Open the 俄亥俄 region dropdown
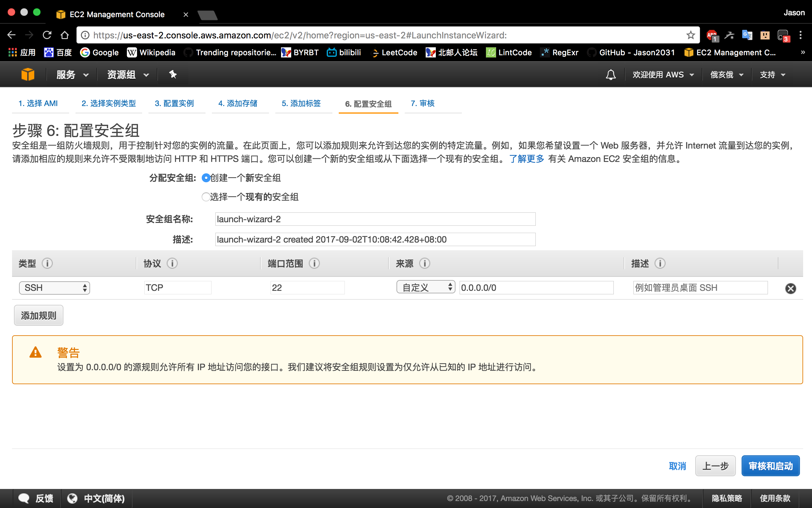Screen dimensions: 812x508 (727, 75)
